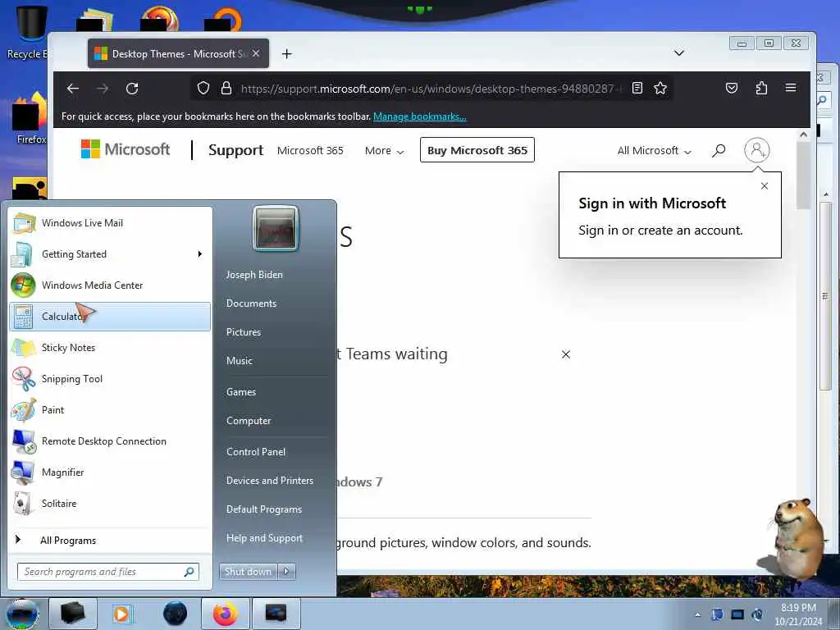The height and width of the screenshot is (630, 840).
Task: Launch Calculator from Start menu
Action: click(x=110, y=317)
